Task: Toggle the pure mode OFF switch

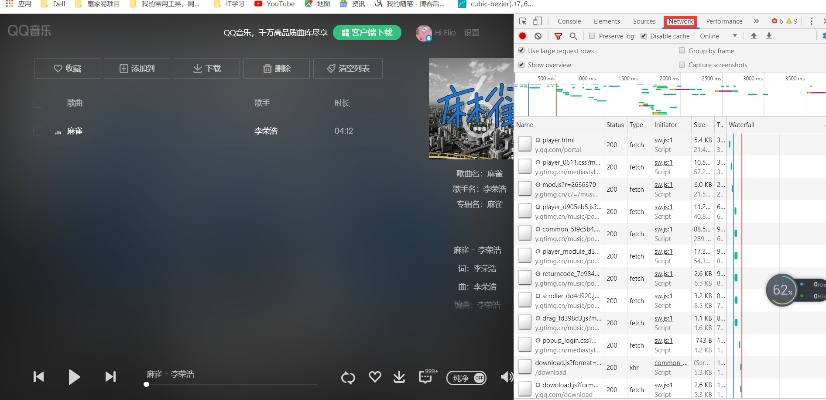Action: coord(466,377)
